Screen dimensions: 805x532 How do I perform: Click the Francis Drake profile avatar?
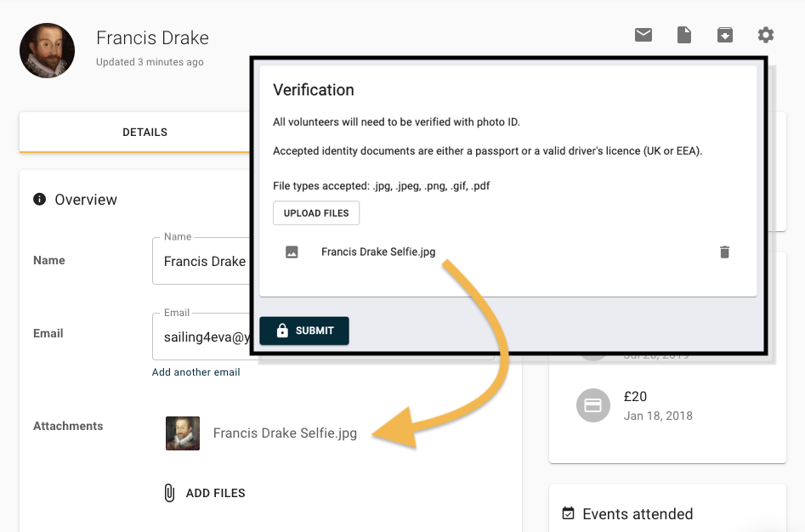[48, 50]
